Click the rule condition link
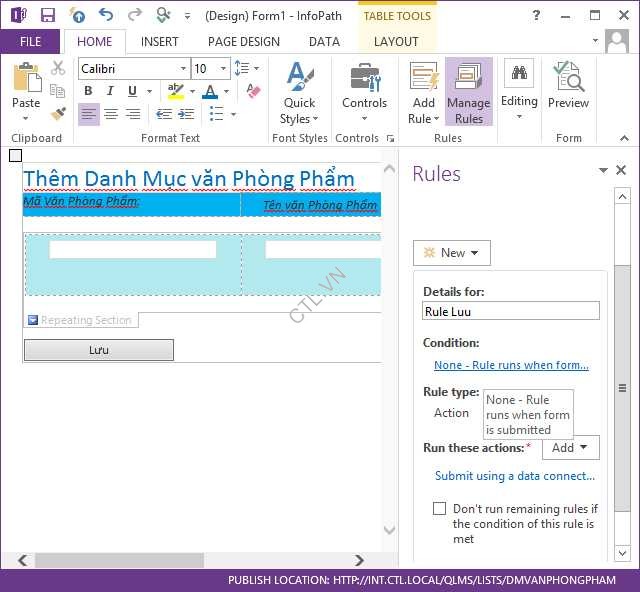This screenshot has height=592, width=640. pos(511,366)
